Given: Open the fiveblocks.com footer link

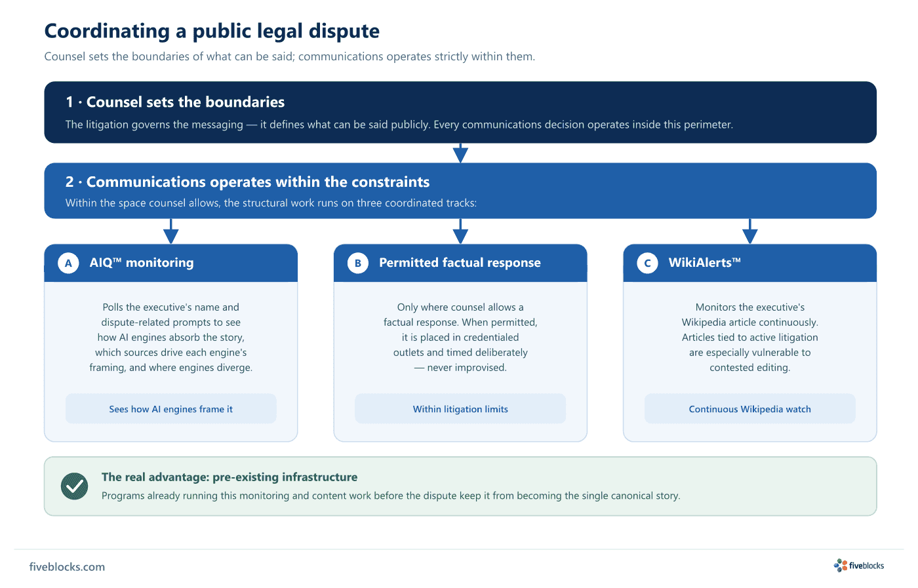Looking at the screenshot, I should click(x=67, y=567).
